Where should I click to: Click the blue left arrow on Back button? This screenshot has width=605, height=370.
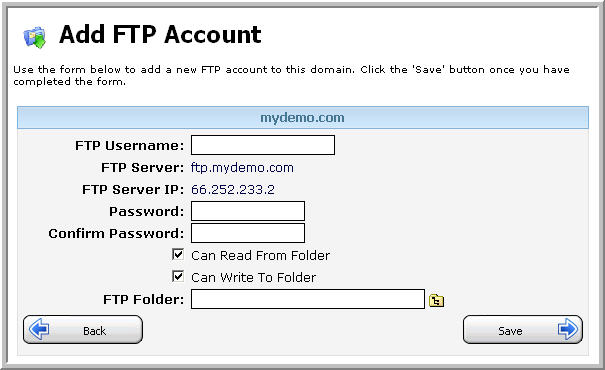click(x=39, y=329)
